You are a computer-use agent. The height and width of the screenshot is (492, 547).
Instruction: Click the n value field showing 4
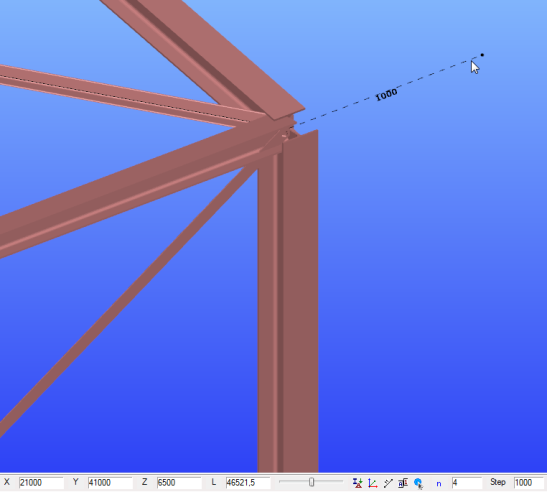(x=466, y=483)
